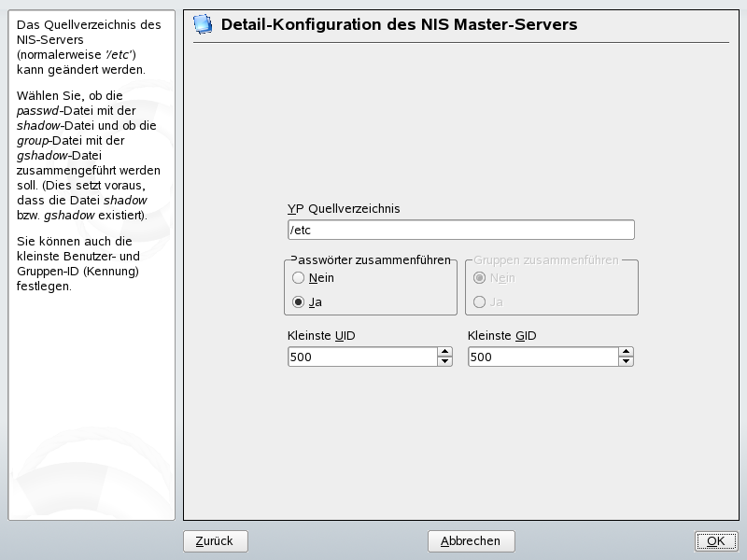The width and height of the screenshot is (747, 560).
Task: Select "Ja" under Passwörter zusammenführen
Action: point(299,301)
